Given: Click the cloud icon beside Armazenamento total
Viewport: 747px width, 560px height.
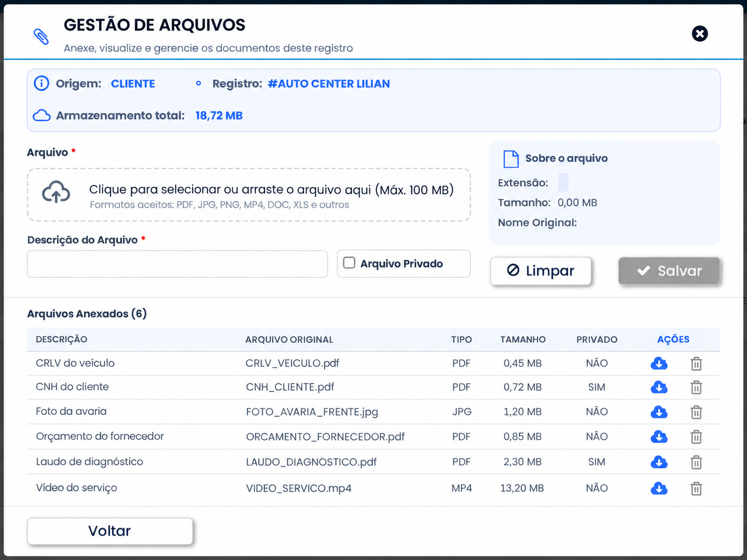Looking at the screenshot, I should [42, 115].
